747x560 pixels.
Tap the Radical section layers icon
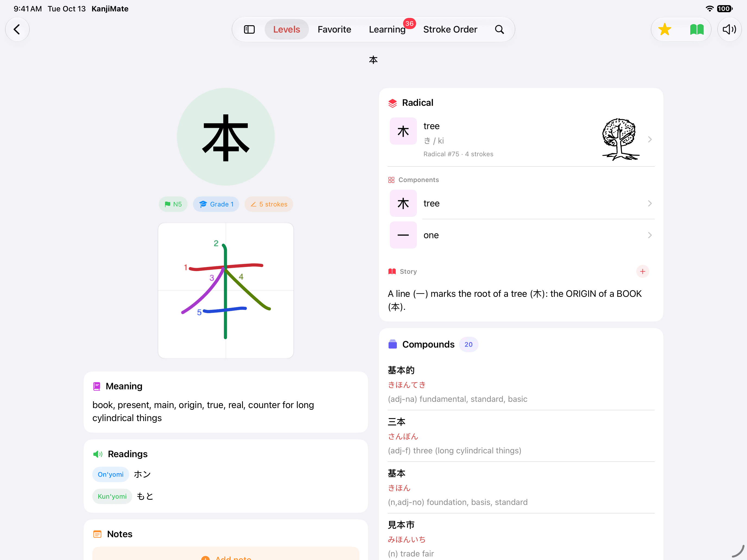tap(393, 103)
